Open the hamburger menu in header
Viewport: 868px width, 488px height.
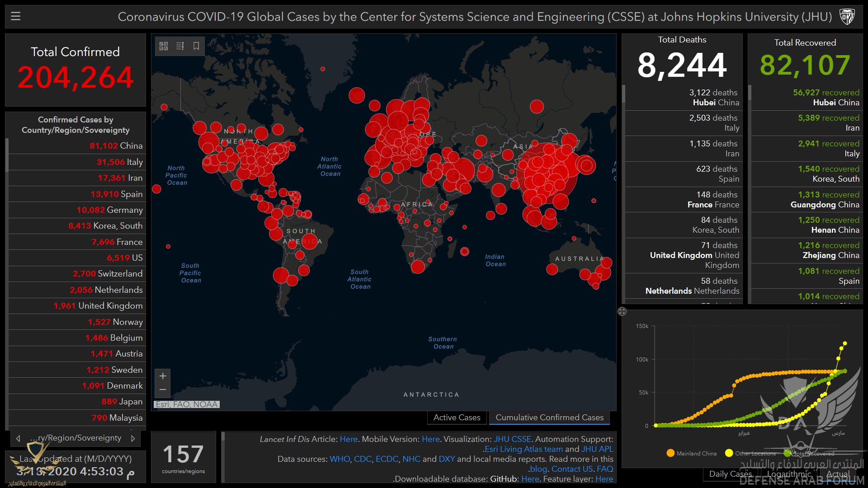pyautogui.click(x=16, y=17)
